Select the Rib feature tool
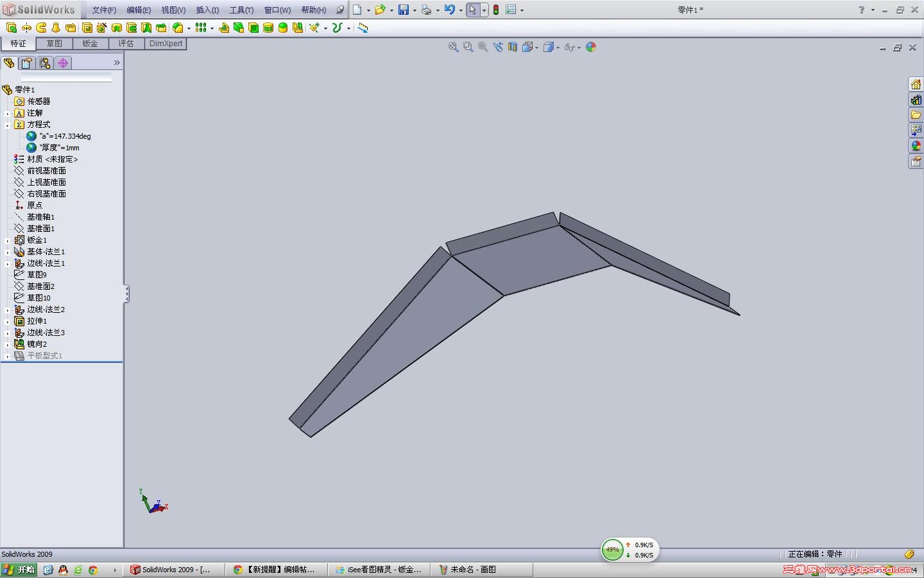The image size is (924, 578). point(223,28)
